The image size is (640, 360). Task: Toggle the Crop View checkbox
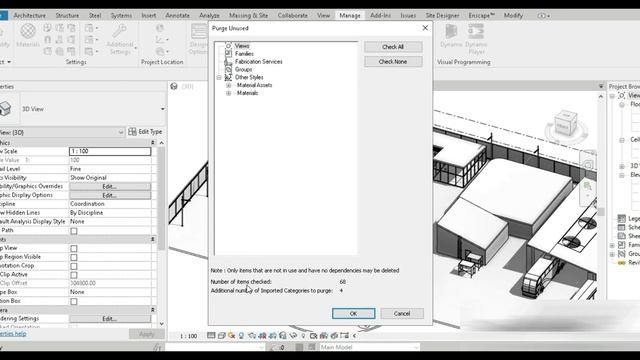tap(74, 249)
